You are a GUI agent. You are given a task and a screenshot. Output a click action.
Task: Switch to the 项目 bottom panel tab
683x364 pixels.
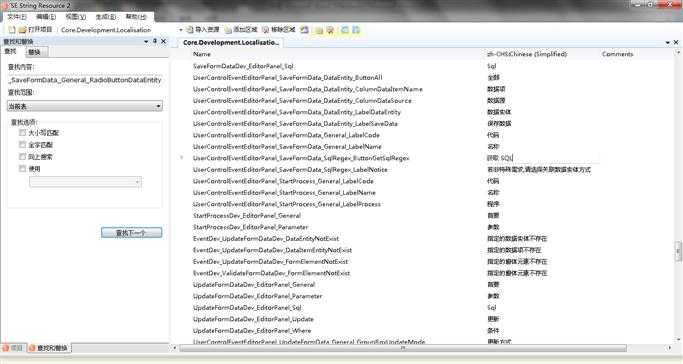coord(13,348)
